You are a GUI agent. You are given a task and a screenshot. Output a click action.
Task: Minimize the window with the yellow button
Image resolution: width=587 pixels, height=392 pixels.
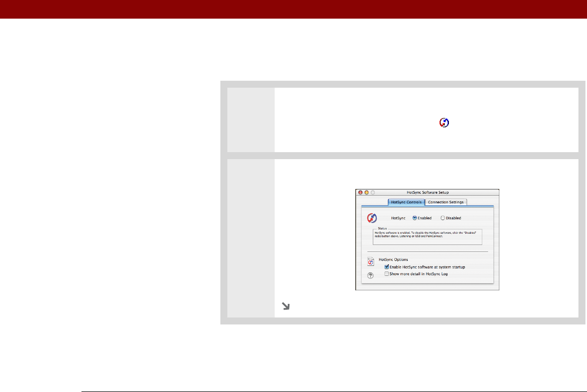coord(367,193)
